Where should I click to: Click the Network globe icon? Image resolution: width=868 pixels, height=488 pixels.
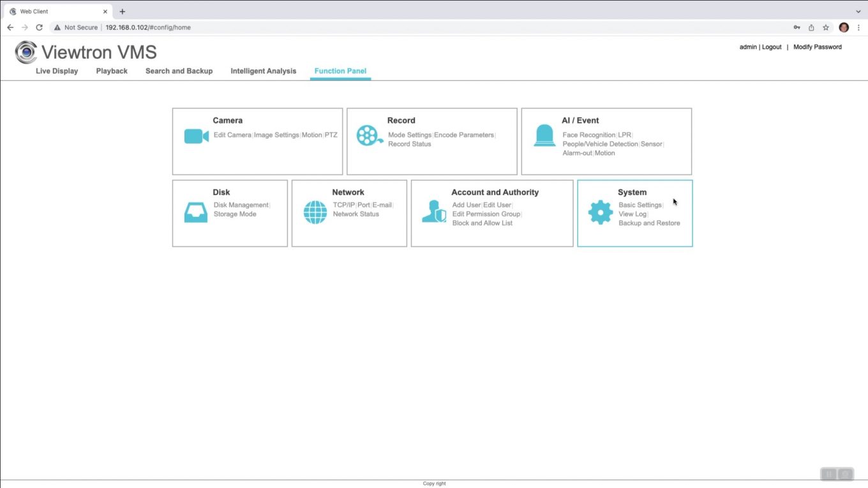[315, 212]
